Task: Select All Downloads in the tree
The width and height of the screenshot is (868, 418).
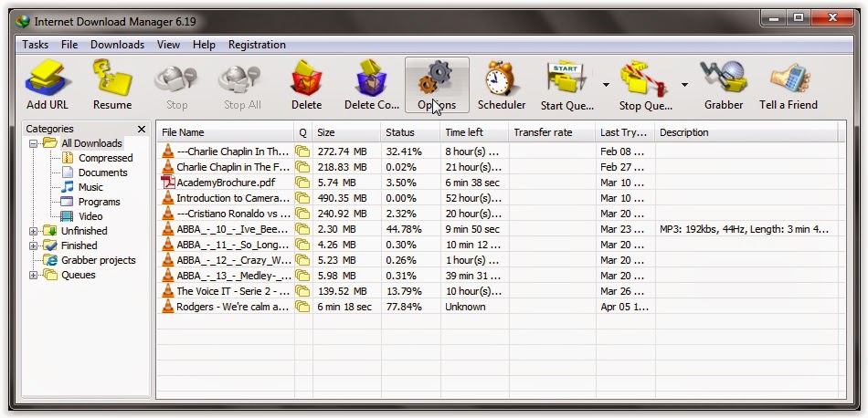Action: pos(91,143)
